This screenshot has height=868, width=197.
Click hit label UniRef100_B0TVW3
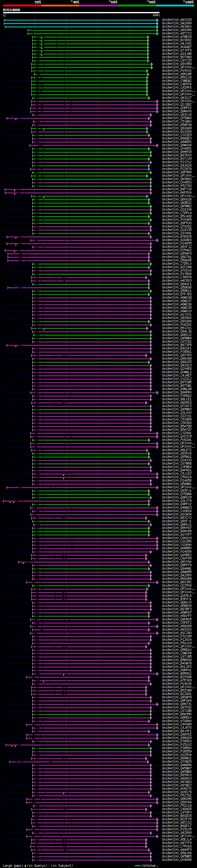[177, 57]
